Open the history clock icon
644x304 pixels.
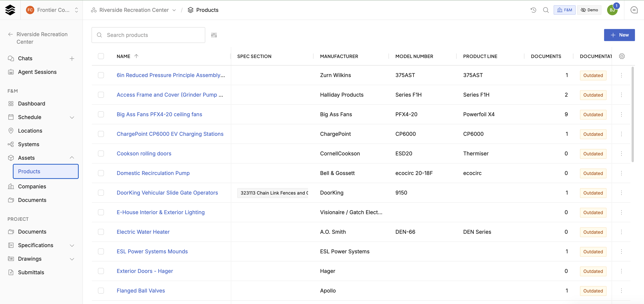click(533, 10)
